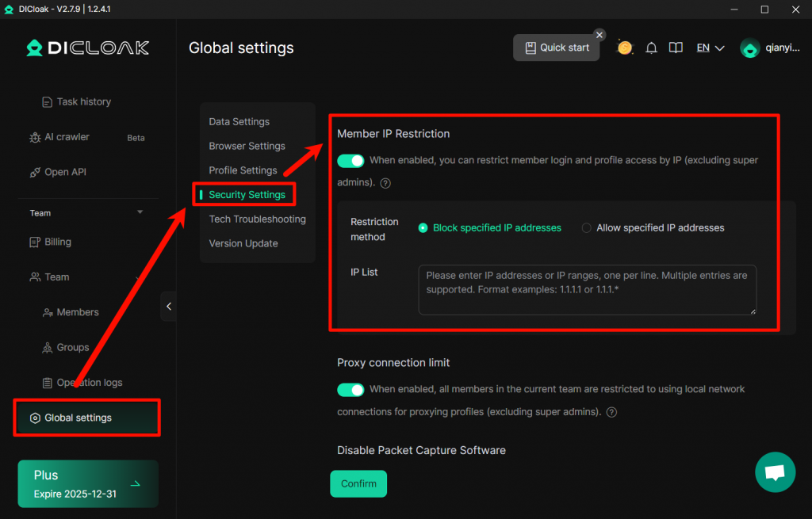Image resolution: width=812 pixels, height=519 pixels.
Task: Click help icon beside Member IP Restriction description
Action: (385, 183)
